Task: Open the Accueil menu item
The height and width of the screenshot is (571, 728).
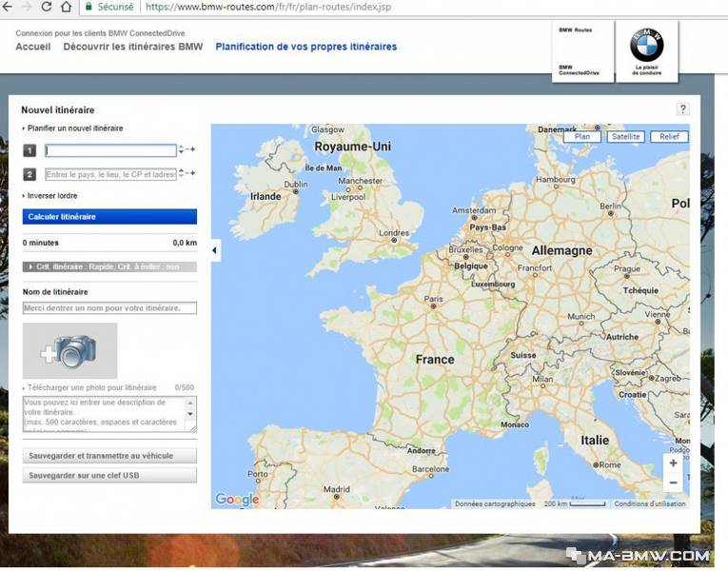Action: 33,47
